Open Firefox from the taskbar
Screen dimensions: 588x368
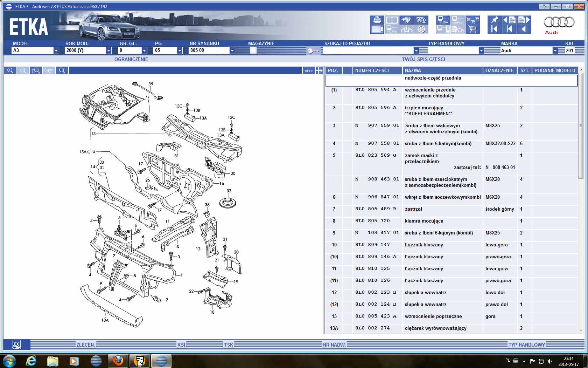coord(118,361)
